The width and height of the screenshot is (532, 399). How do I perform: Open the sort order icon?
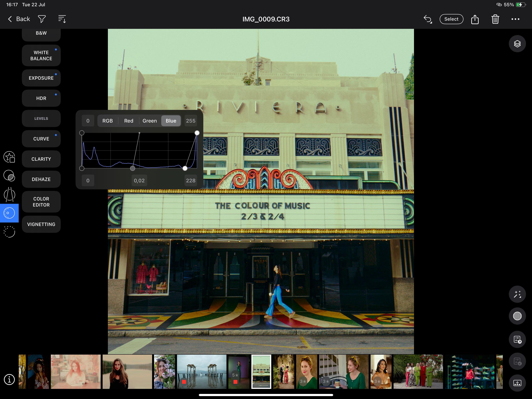(x=62, y=19)
